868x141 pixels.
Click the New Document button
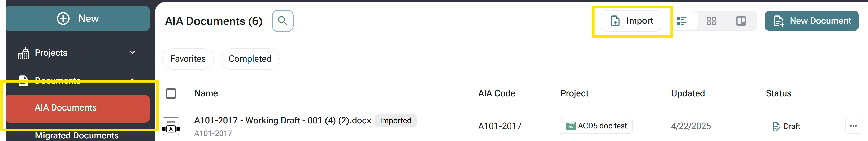tap(811, 21)
